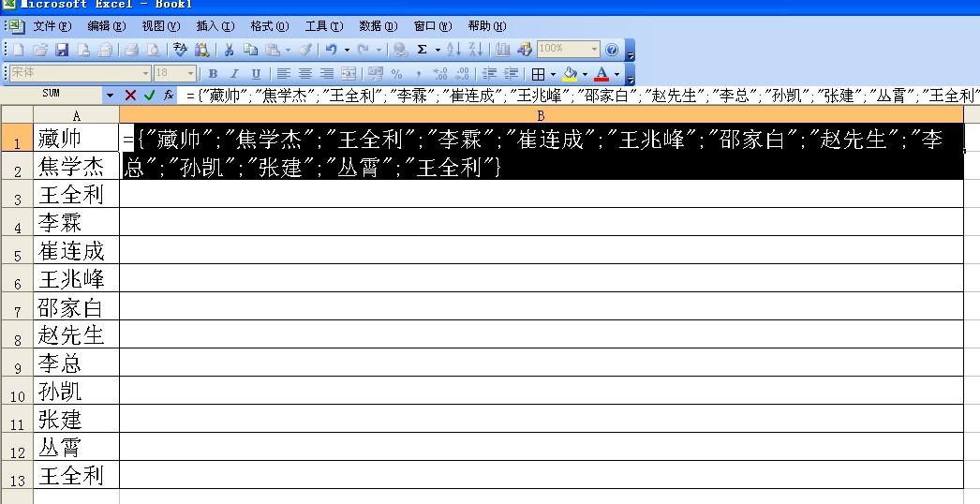
Task: Click the AutoSum sigma icon
Action: tap(422, 50)
